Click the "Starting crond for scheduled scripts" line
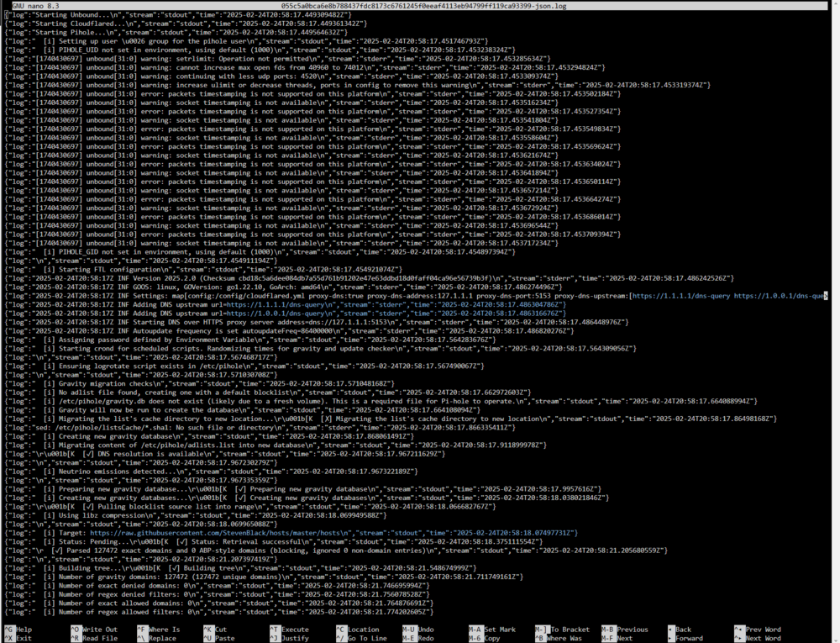 [x=320, y=348]
